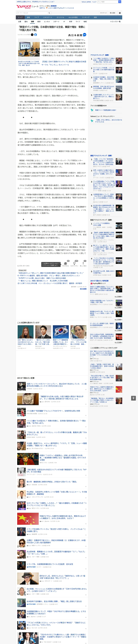138x644 pixels.
Task: Click the 西日本新聞 publisher logo
Action: coord(75,35)
